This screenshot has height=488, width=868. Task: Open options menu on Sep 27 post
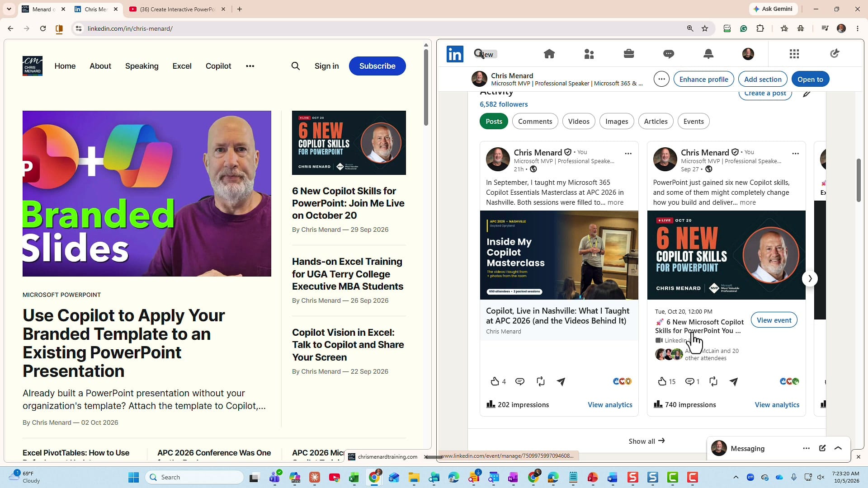[x=795, y=154]
